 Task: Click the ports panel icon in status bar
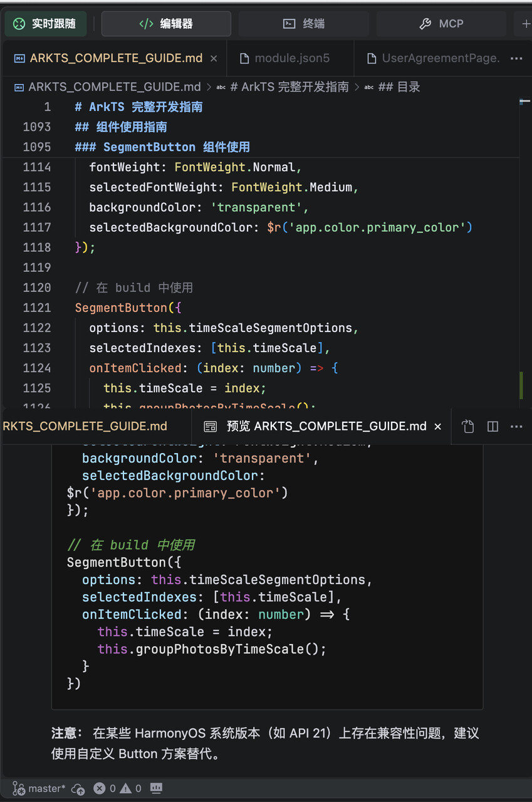tap(157, 788)
